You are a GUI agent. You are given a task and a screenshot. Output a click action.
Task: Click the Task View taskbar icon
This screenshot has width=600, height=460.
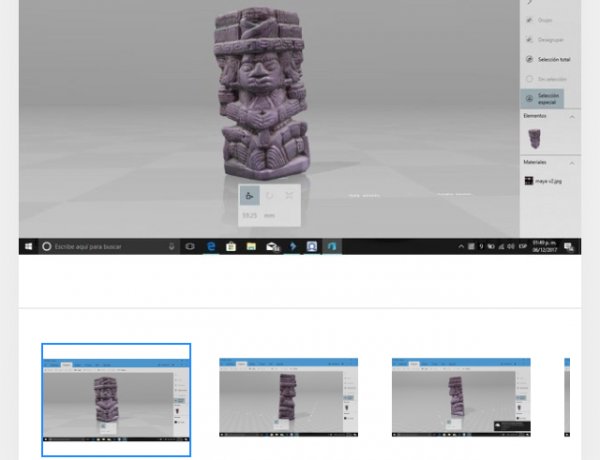(x=190, y=246)
